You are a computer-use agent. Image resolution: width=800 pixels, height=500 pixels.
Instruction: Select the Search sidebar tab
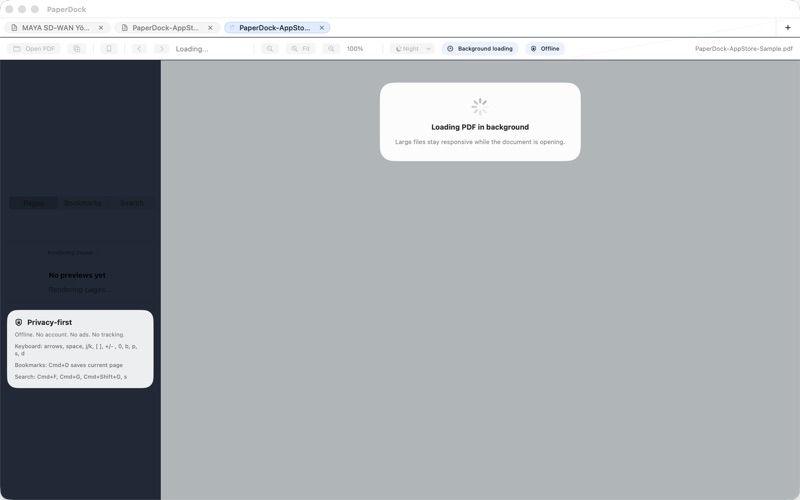(x=132, y=203)
